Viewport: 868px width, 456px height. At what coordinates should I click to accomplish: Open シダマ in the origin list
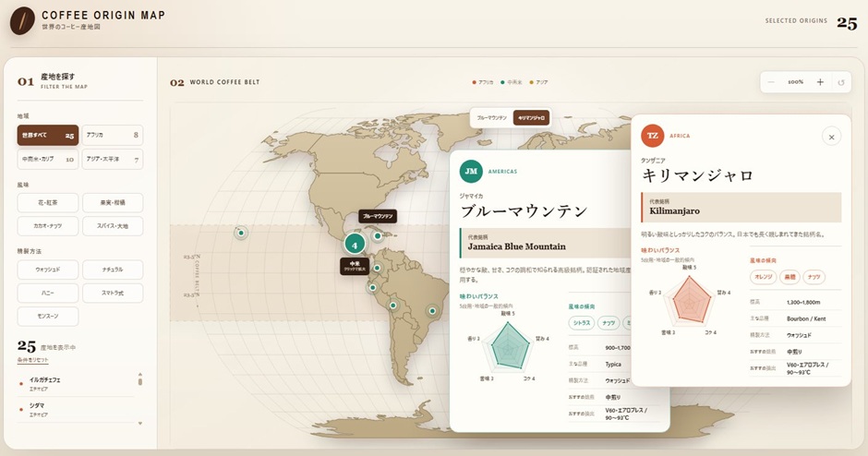tap(75, 410)
